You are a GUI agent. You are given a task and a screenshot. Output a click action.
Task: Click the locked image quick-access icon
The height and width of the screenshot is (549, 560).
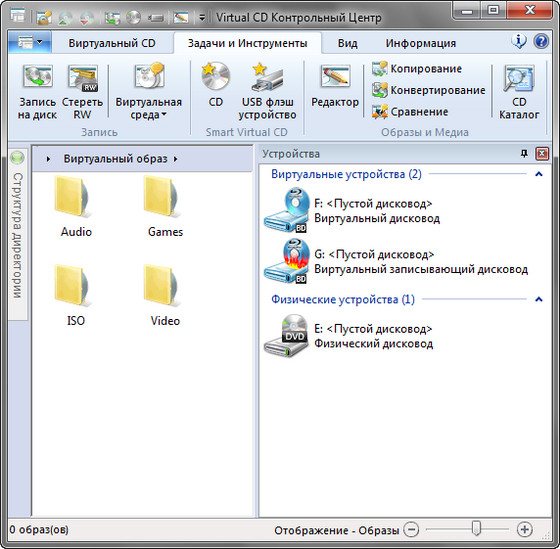click(44, 18)
